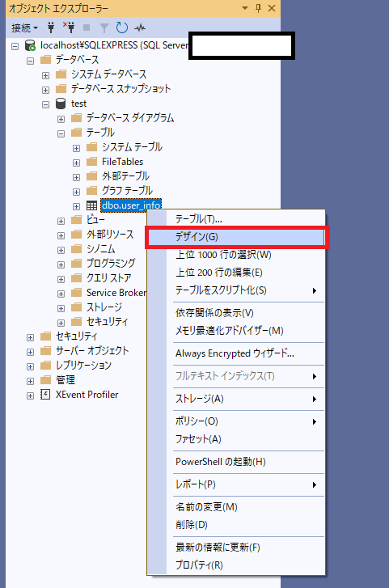The width and height of the screenshot is (389, 588).
Task: Select the レプリケーション tree item
Action: (83, 366)
